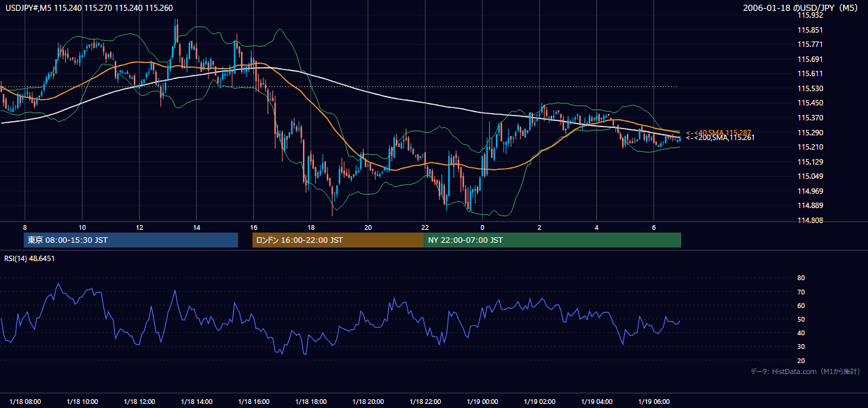868x408 pixels.
Task: Click the 200 SMA 115.261 line label
Action: (x=720, y=138)
